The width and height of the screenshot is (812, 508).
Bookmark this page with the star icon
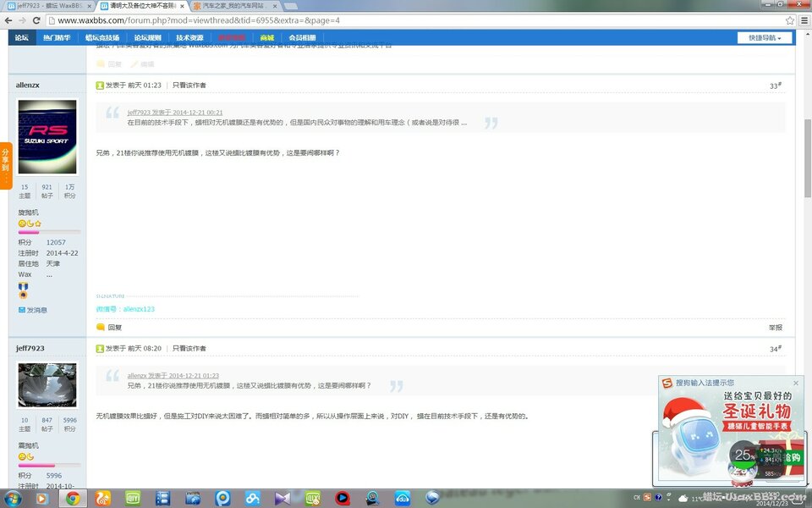click(789, 20)
